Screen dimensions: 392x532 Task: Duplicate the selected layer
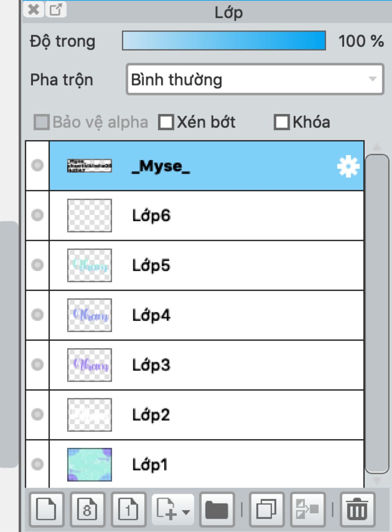(266, 509)
